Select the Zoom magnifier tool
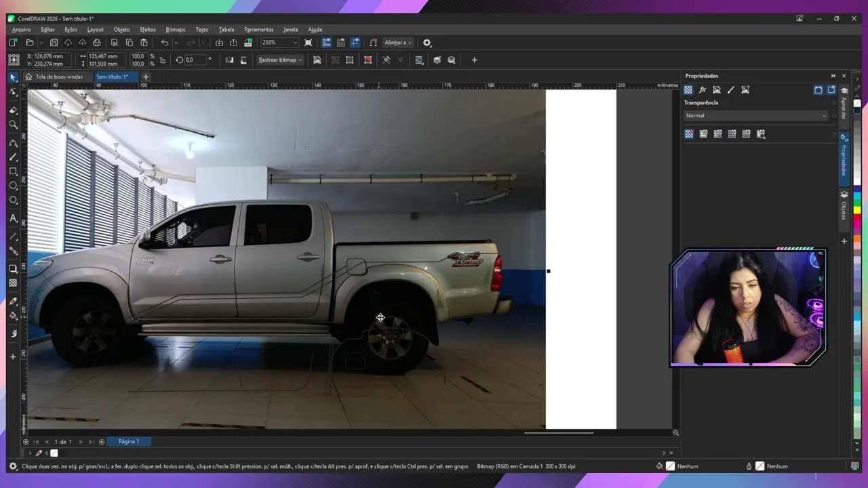Screen dimensions: 868x488 13,125
